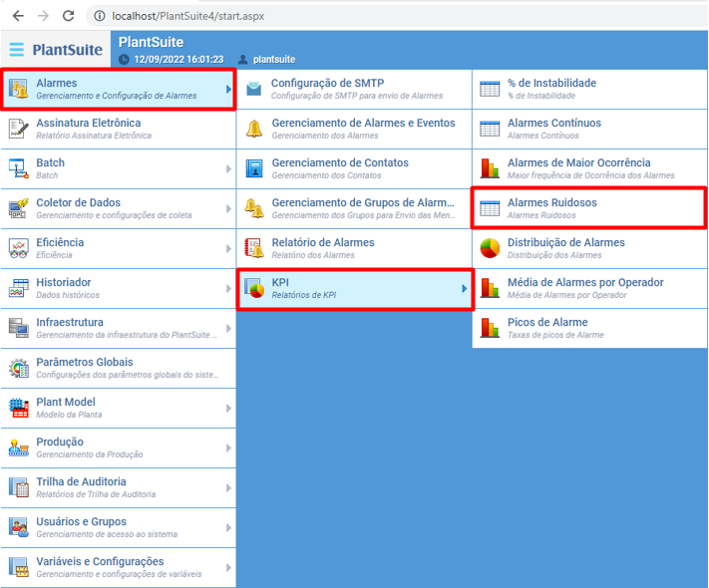This screenshot has width=709, height=588.
Task: Expand the Historiador submenu arrow
Action: click(x=228, y=288)
